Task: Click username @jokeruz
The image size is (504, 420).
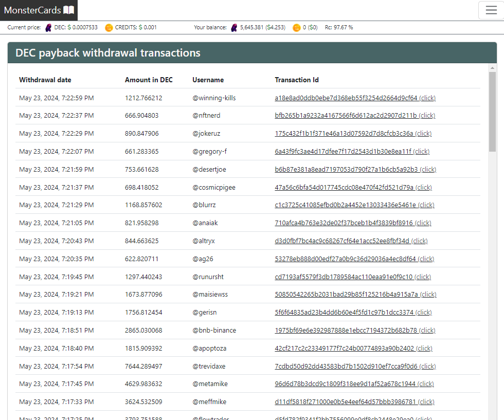Action: click(206, 134)
